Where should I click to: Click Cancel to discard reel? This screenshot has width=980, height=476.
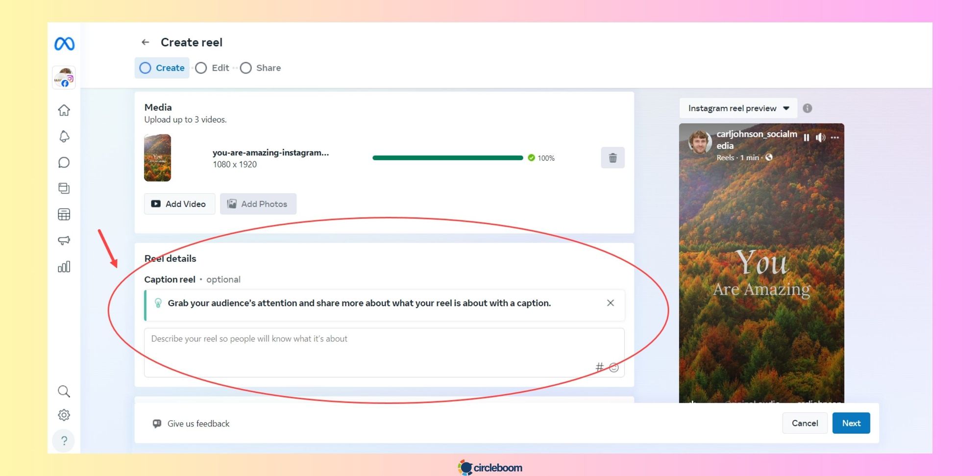[805, 423]
